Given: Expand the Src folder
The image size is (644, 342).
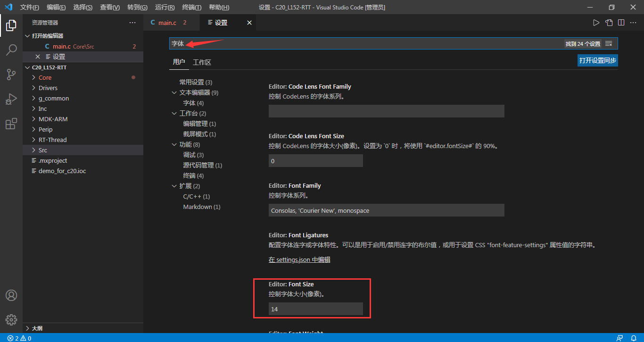Looking at the screenshot, I should click(x=83, y=150).
